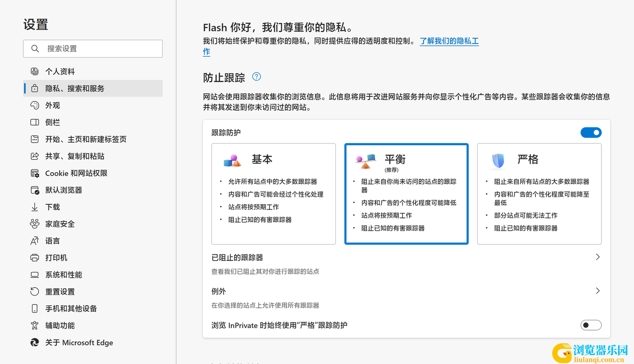Open the 手机和其他设备 settings label

pyautogui.click(x=71, y=309)
